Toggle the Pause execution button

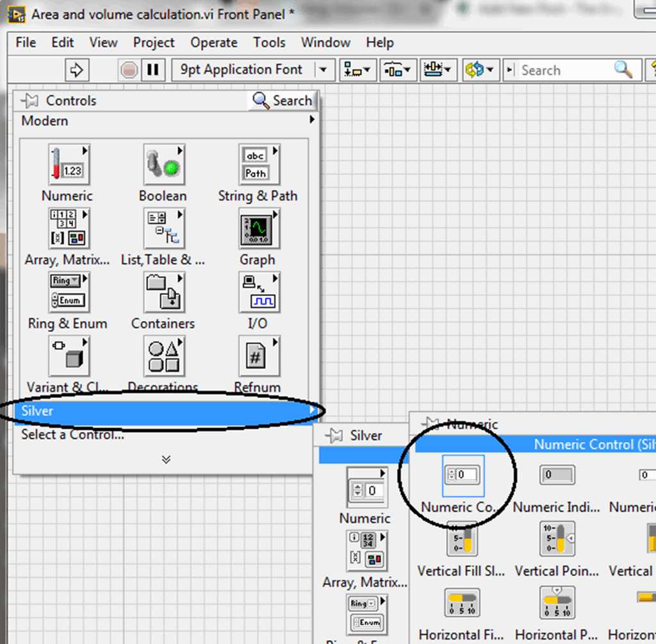click(153, 70)
